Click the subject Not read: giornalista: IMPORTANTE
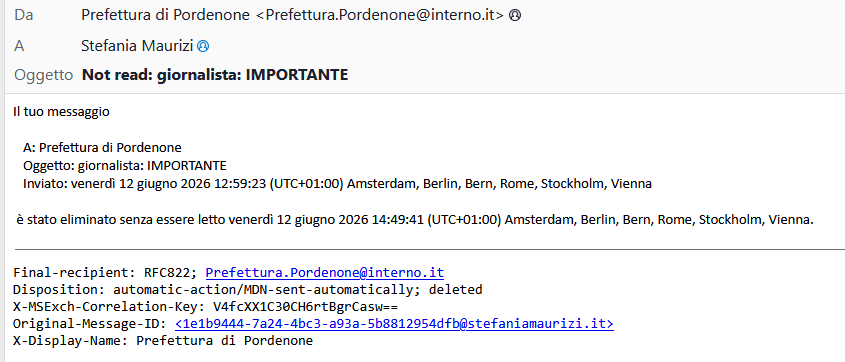Viewport: 845px width, 362px height. click(x=215, y=75)
